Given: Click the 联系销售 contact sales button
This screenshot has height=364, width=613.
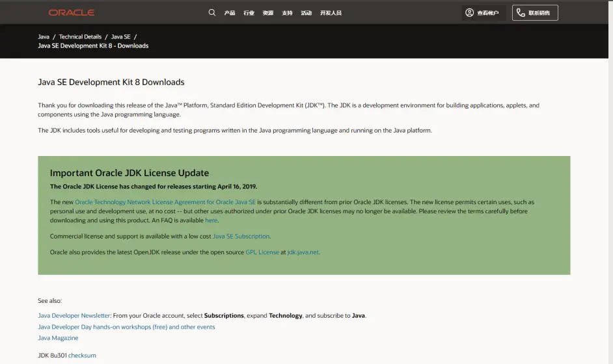Looking at the screenshot, I should tap(535, 13).
